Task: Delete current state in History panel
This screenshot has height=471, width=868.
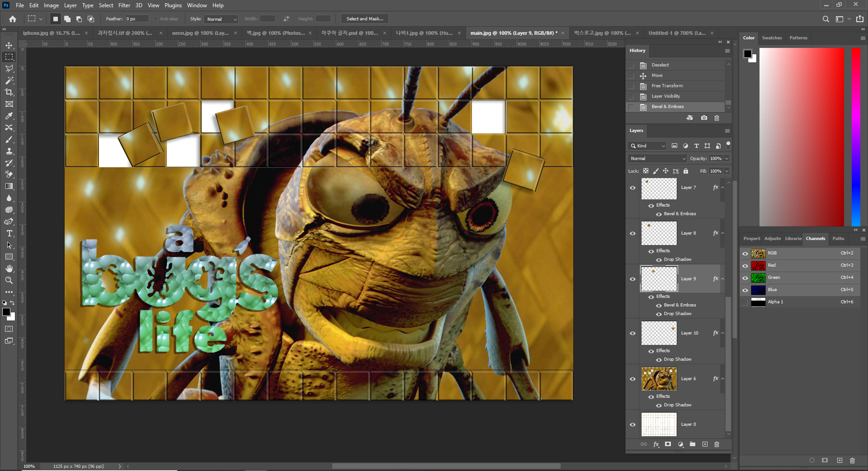Action: click(717, 118)
